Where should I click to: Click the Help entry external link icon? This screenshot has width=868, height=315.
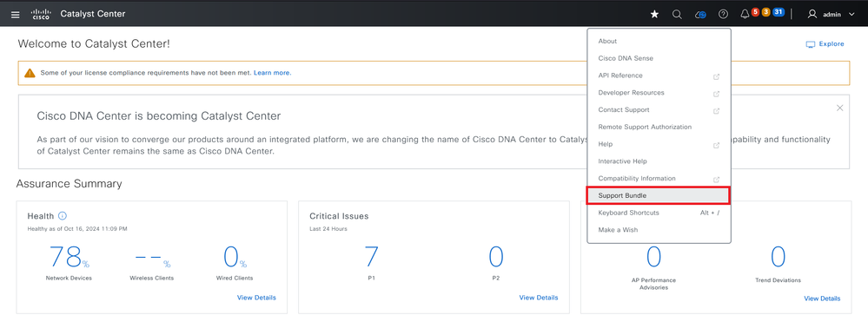click(x=716, y=145)
